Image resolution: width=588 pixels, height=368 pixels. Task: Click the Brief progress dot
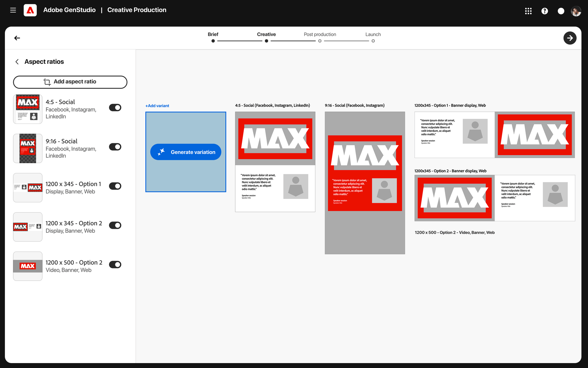pos(213,41)
